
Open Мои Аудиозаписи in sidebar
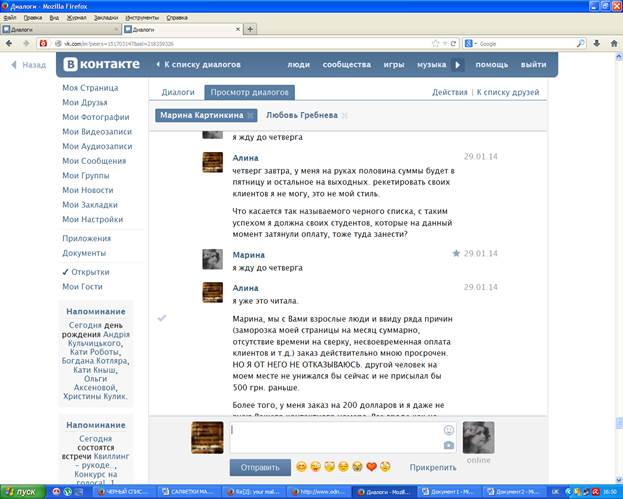[97, 146]
